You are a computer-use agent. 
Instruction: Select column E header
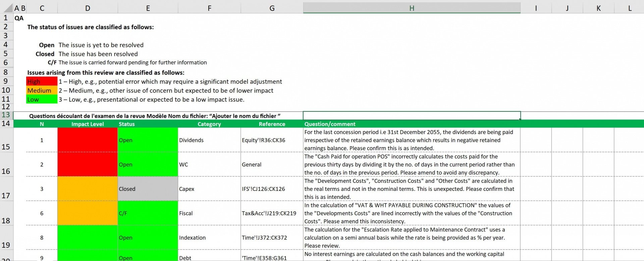tap(148, 8)
